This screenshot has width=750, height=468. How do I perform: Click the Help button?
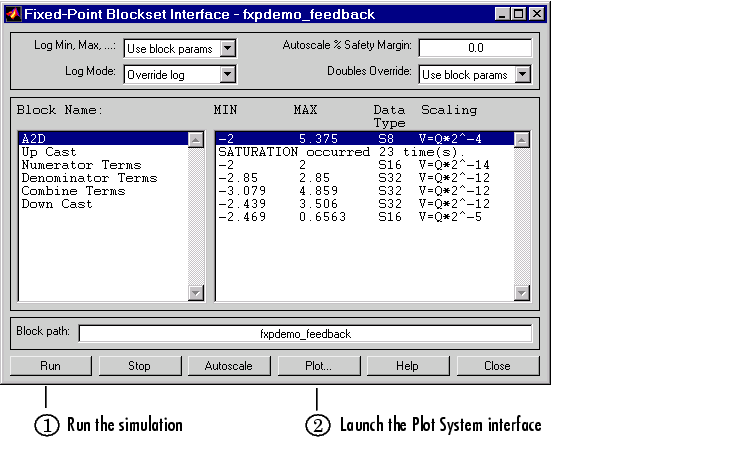(x=408, y=366)
